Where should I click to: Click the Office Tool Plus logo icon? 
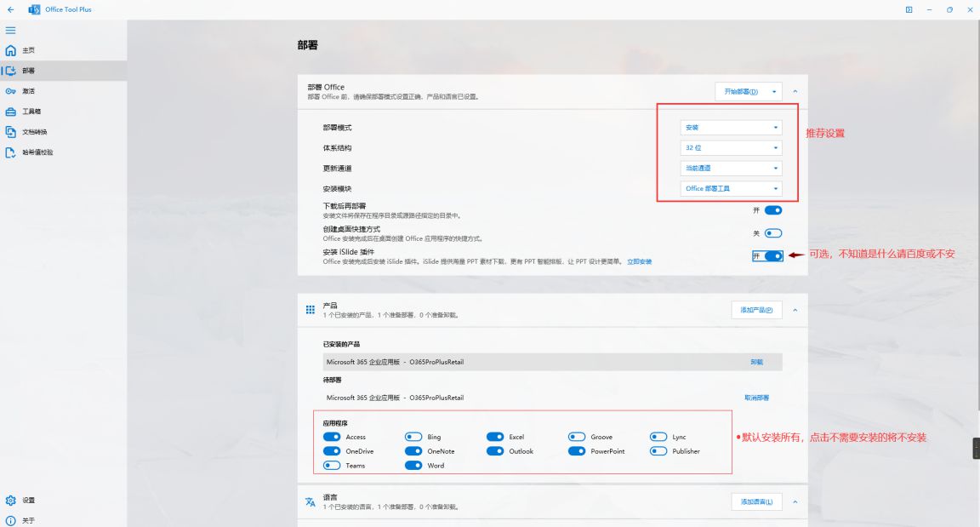pos(34,9)
